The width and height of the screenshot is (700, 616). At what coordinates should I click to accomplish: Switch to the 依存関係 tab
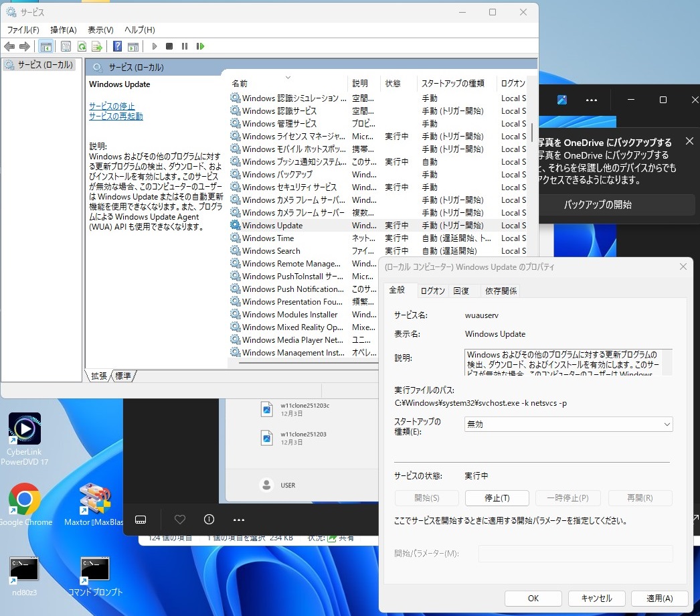coord(501,291)
